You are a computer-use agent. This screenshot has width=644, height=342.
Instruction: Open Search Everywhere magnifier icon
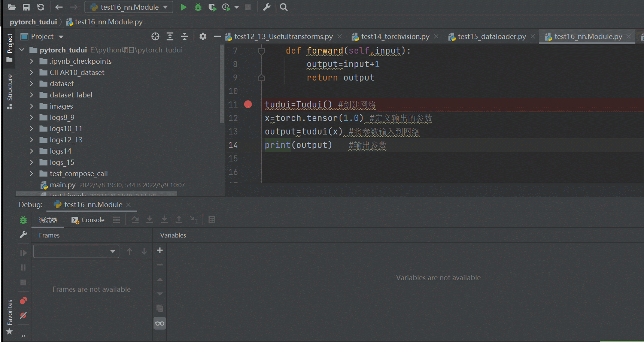tap(284, 7)
